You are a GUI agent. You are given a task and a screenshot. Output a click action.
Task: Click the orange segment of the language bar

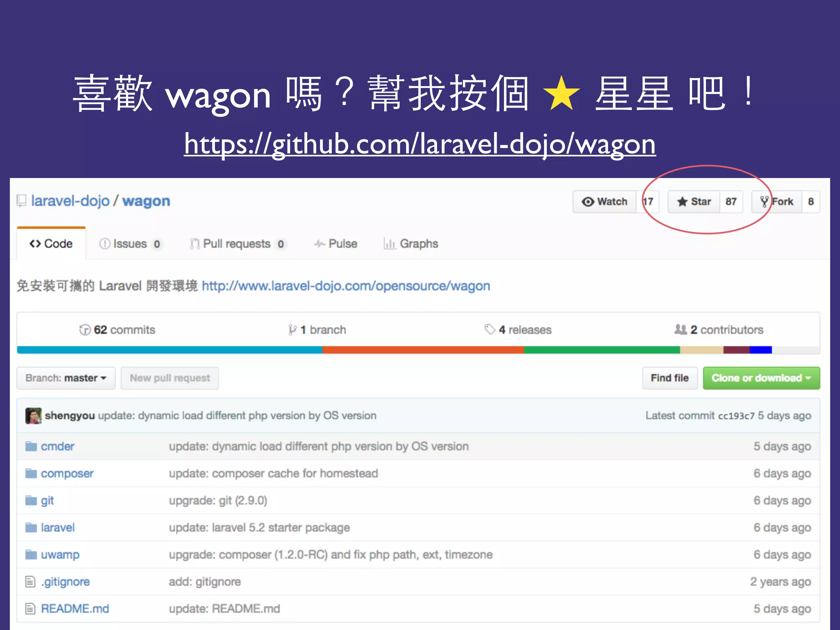pos(423,350)
